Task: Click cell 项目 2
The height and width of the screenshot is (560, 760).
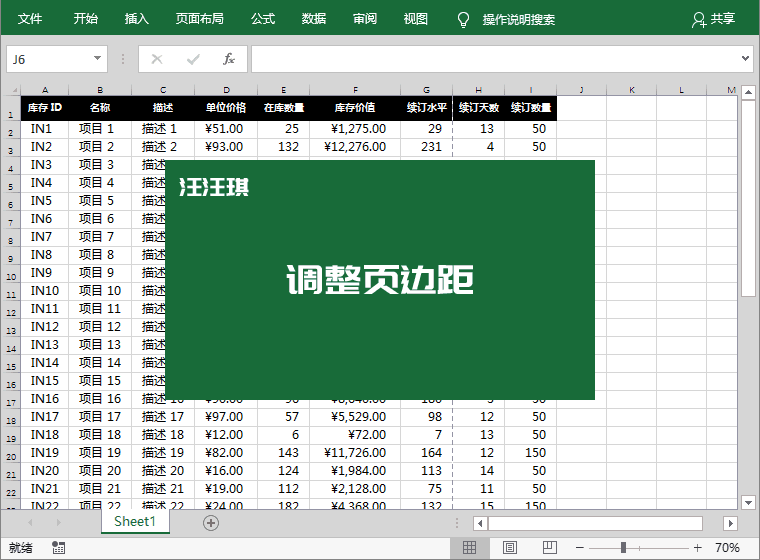Action: [x=100, y=147]
